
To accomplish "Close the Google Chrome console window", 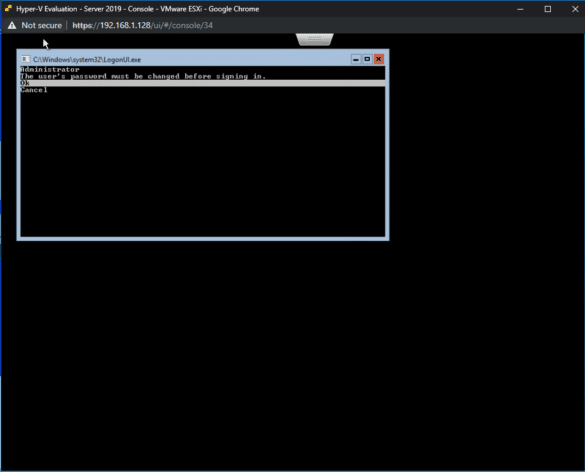I will coord(575,9).
